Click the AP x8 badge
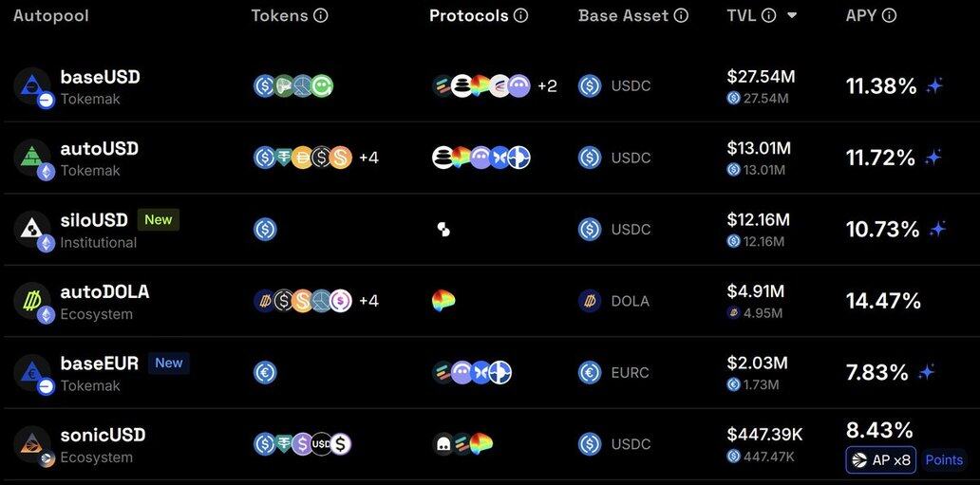The image size is (980, 485). tap(881, 460)
